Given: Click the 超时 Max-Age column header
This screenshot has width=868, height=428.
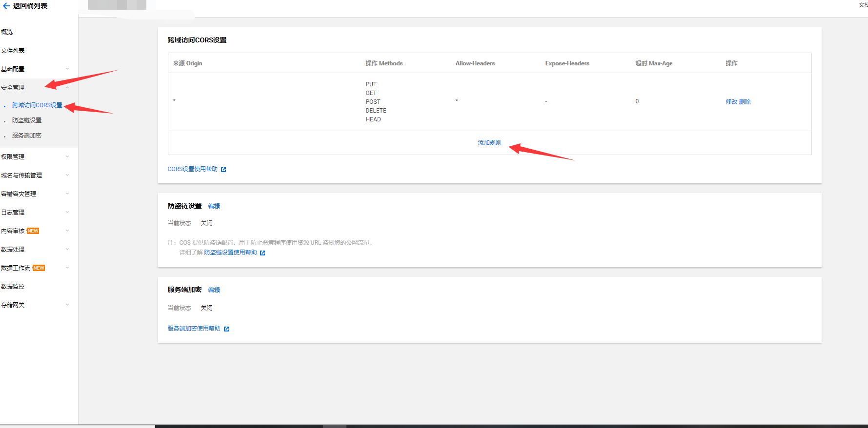Looking at the screenshot, I should (x=654, y=63).
